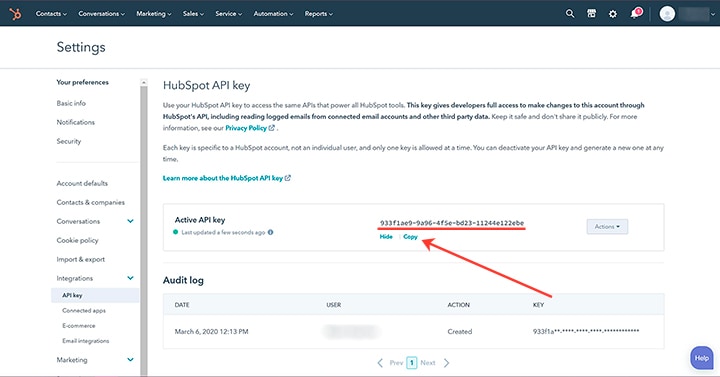The image size is (720, 377).
Task: Click the Next pagination link
Action: click(x=428, y=363)
